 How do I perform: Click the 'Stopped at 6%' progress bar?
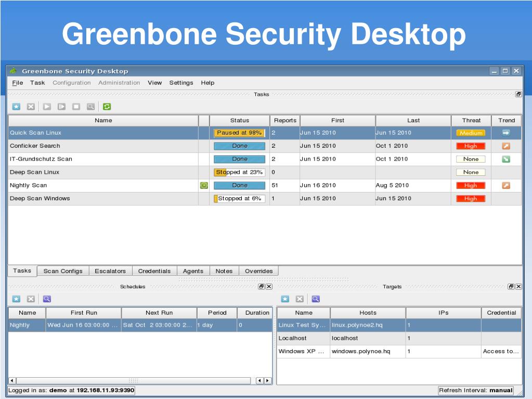coord(240,199)
